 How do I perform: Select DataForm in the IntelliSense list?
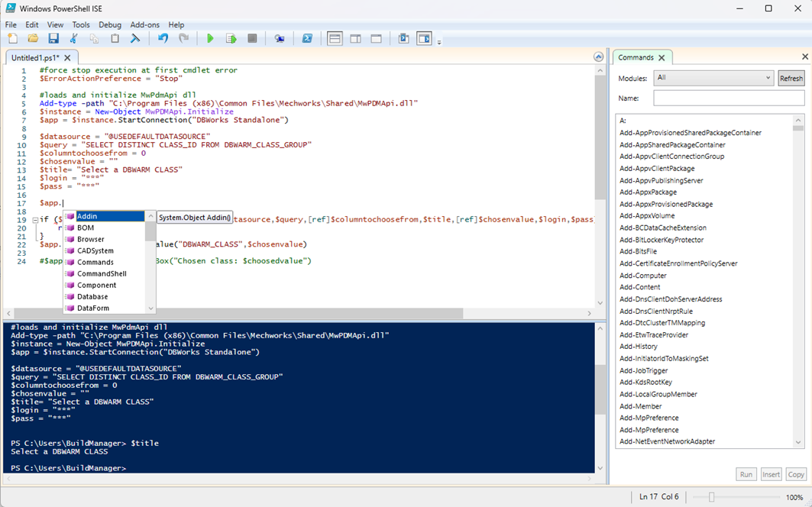tap(104, 308)
